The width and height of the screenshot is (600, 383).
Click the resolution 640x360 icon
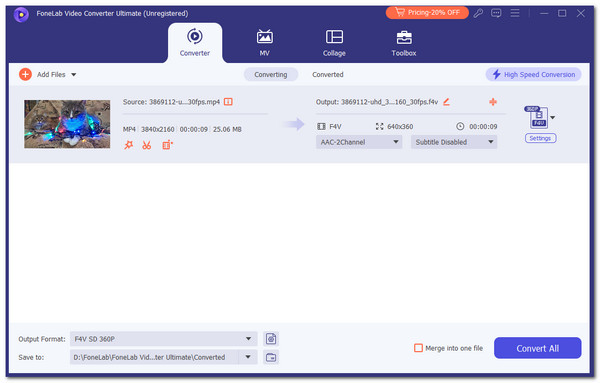(379, 126)
